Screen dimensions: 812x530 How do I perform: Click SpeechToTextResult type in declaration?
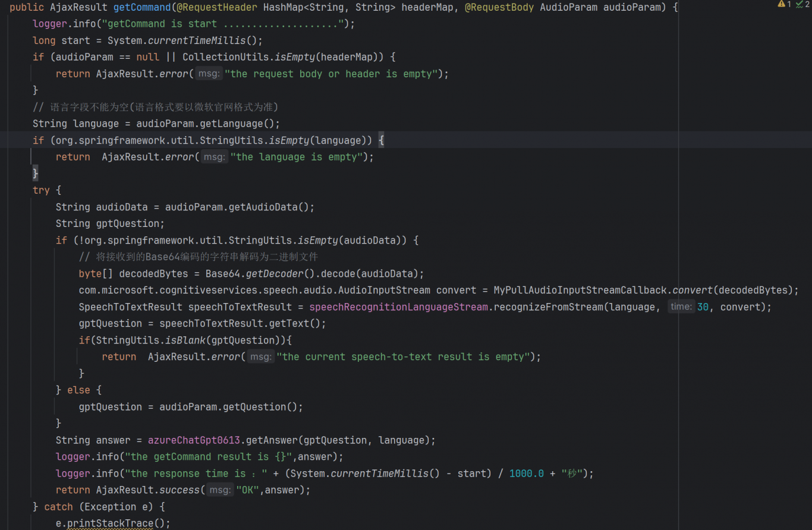click(130, 307)
